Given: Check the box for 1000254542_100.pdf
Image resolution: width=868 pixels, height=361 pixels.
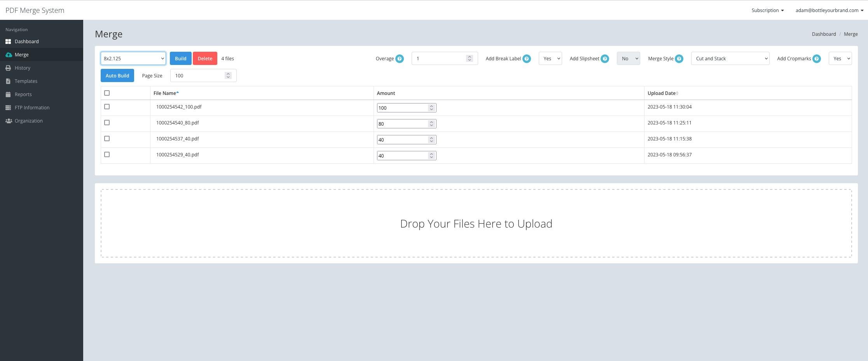Looking at the screenshot, I should [x=107, y=107].
